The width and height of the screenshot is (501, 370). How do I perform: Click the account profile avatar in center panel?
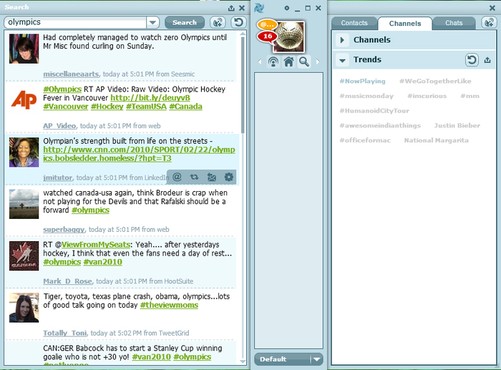(x=289, y=37)
